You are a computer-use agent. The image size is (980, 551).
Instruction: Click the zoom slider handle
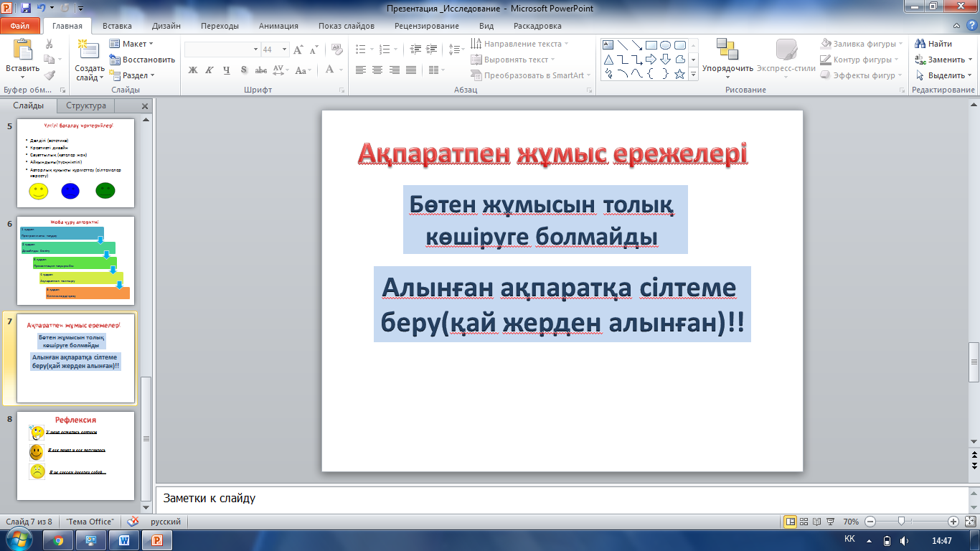click(901, 522)
